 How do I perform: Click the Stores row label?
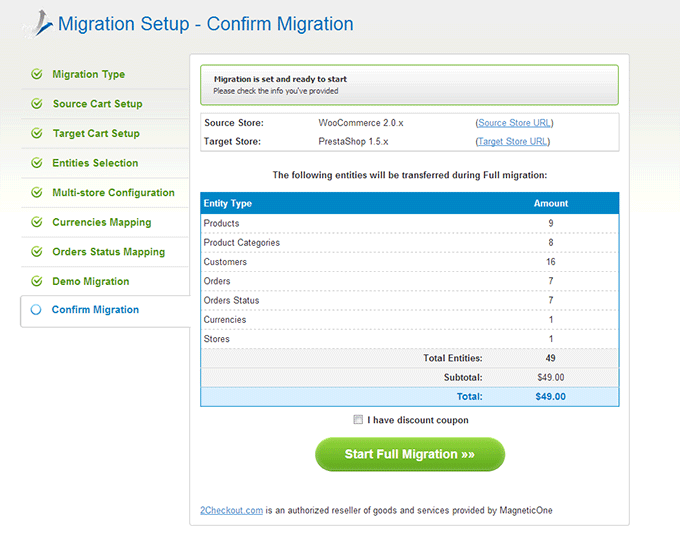coord(216,339)
